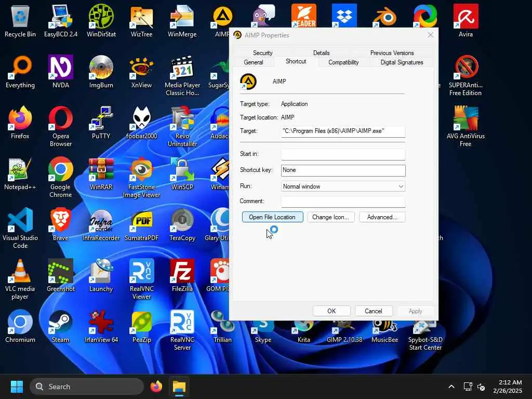Click the WizTree desktop shortcut
The width and height of the screenshot is (532, 399).
[x=141, y=21]
